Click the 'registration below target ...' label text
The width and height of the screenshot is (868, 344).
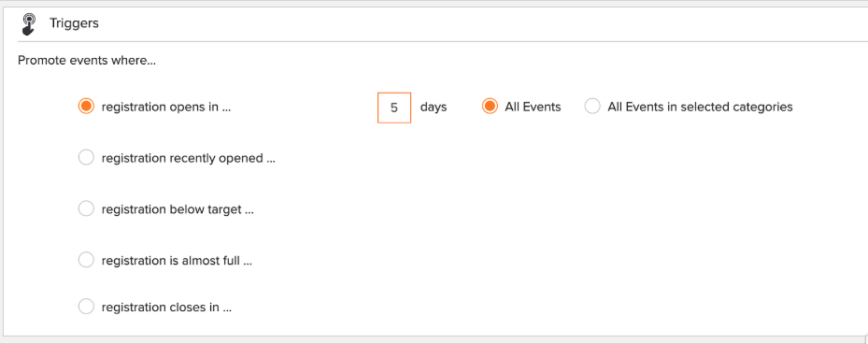coord(178,210)
